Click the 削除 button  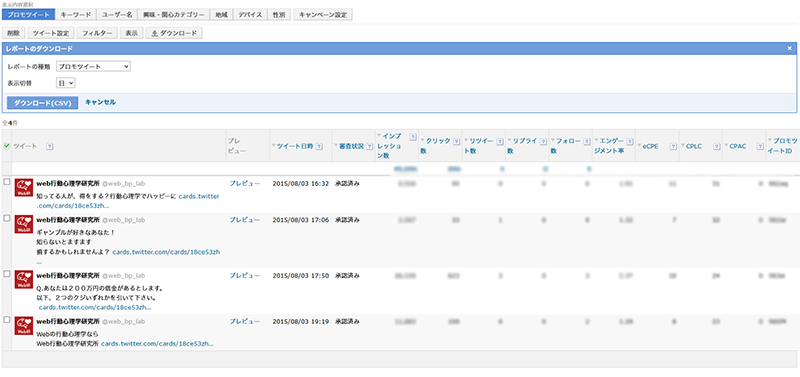pyautogui.click(x=14, y=33)
